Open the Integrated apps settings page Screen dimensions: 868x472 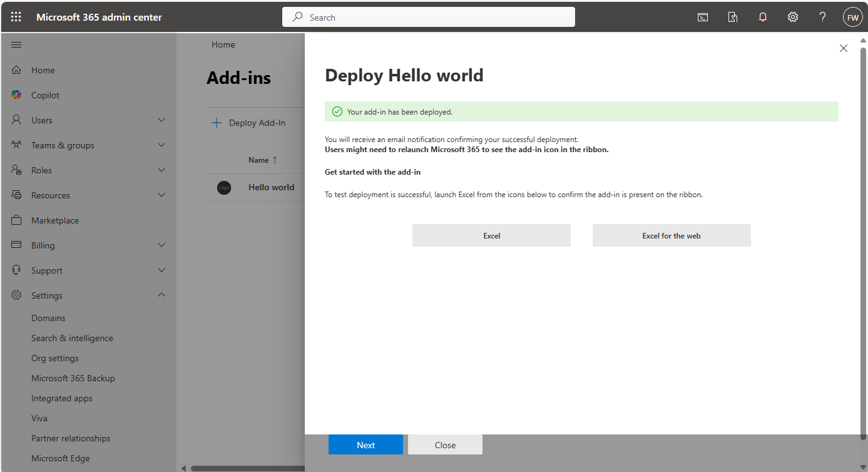(61, 398)
